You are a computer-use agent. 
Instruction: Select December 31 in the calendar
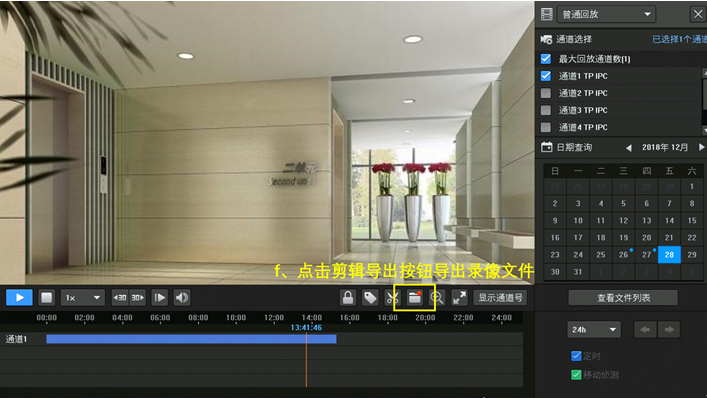pos(578,272)
